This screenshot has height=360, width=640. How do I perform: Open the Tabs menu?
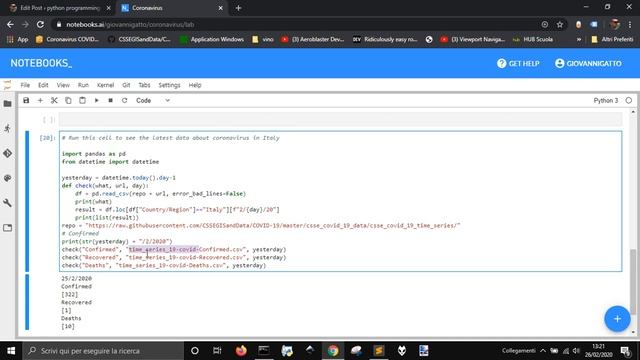point(144,85)
